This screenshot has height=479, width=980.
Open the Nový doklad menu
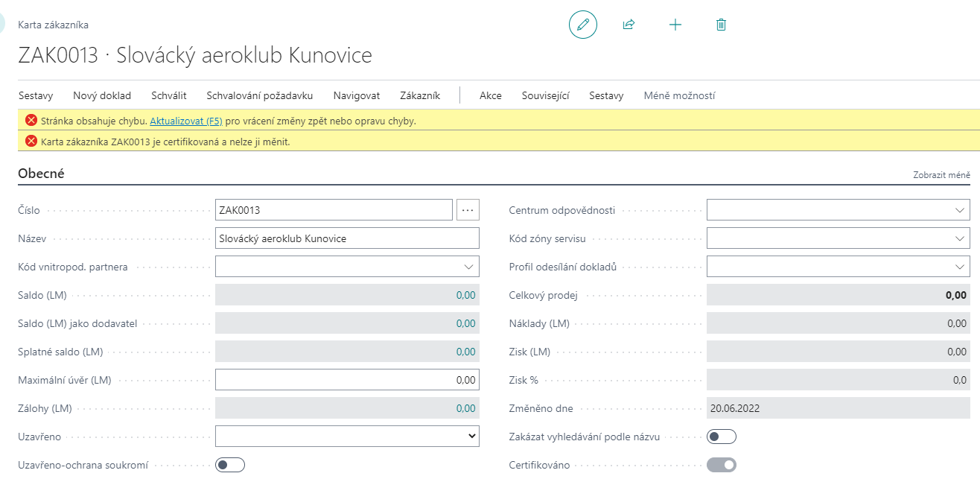point(102,95)
